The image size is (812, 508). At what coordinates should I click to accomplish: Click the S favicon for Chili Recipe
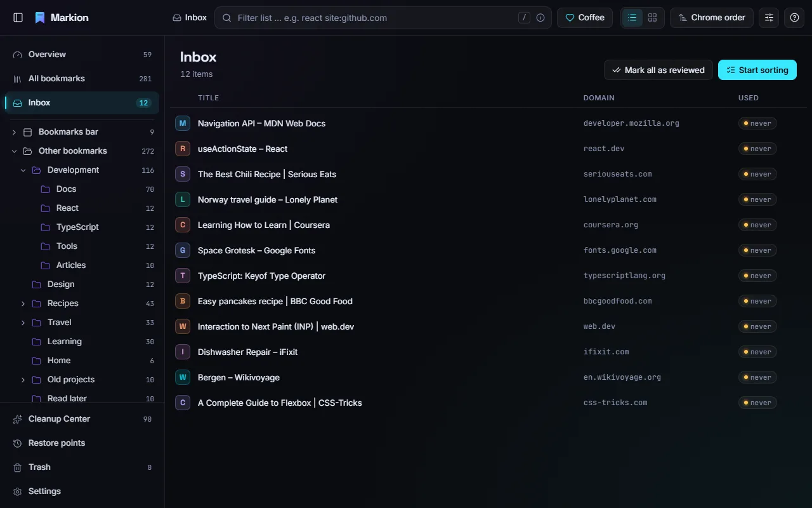[x=183, y=174]
